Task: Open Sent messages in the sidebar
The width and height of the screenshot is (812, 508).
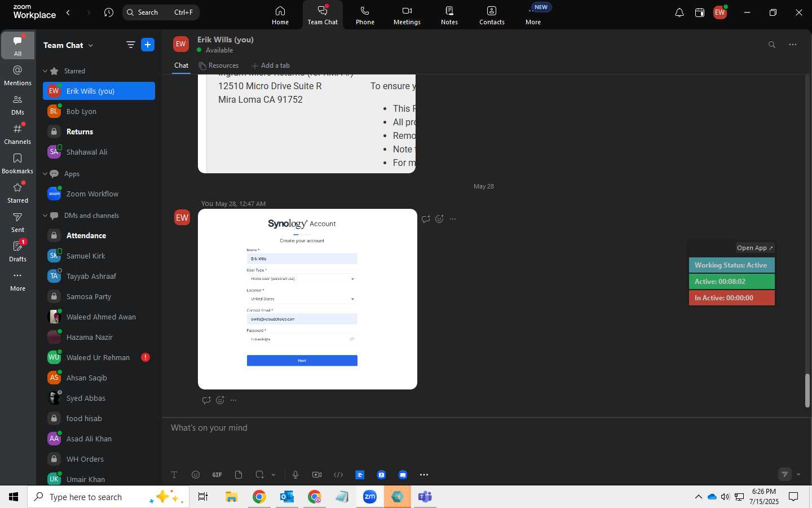Action: [18, 222]
